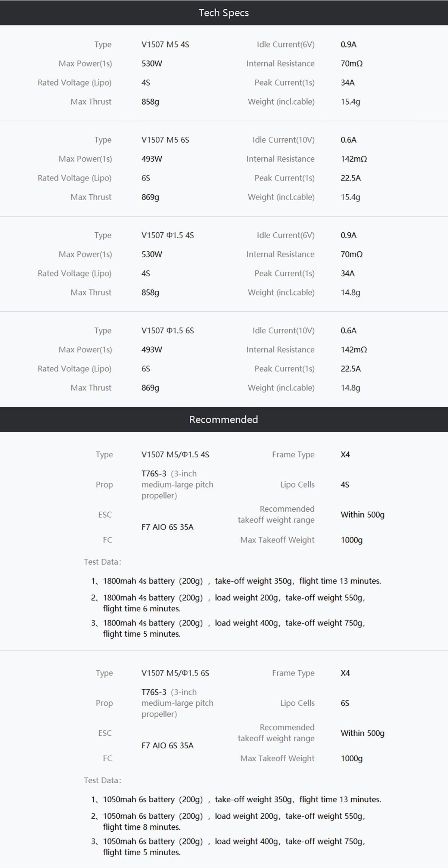Click the V1507 Φ1.5 6S type value
This screenshot has height=868, width=448.
(168, 330)
